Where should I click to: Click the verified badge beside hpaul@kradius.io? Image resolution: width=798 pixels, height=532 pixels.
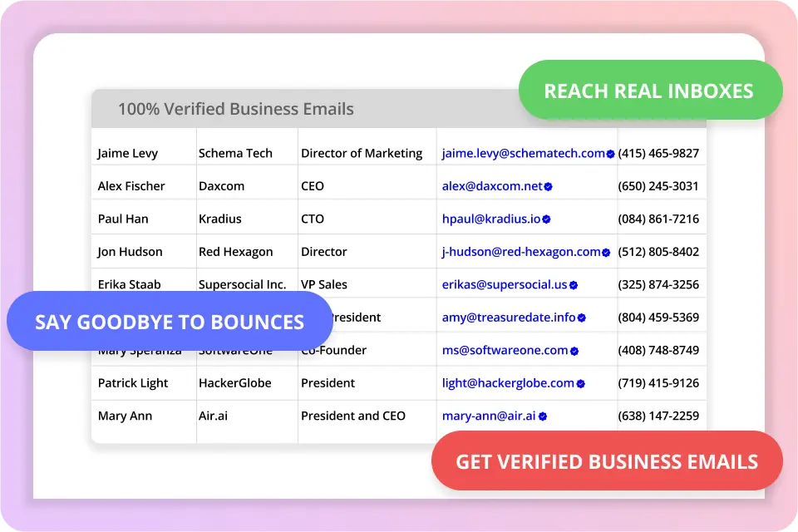(547, 219)
